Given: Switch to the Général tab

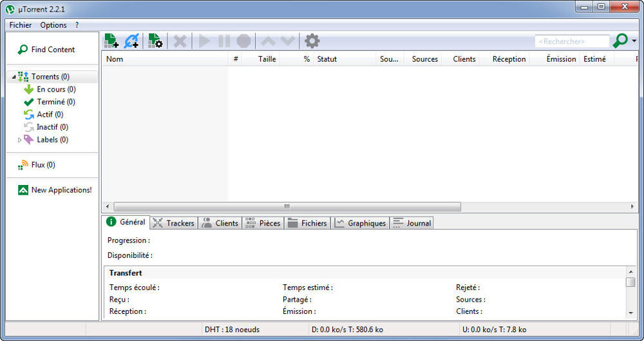Looking at the screenshot, I should pos(126,222).
